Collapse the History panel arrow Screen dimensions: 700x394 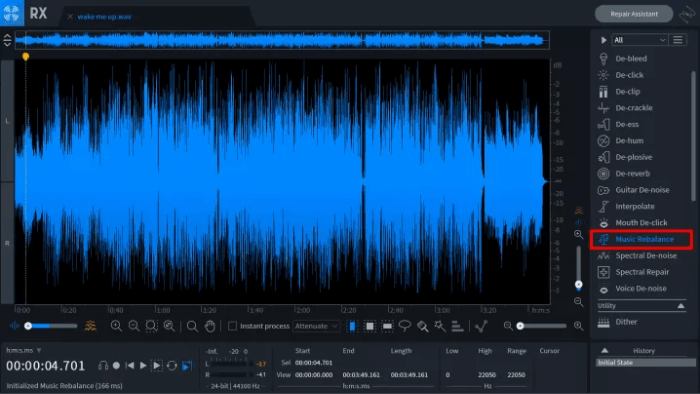point(604,350)
